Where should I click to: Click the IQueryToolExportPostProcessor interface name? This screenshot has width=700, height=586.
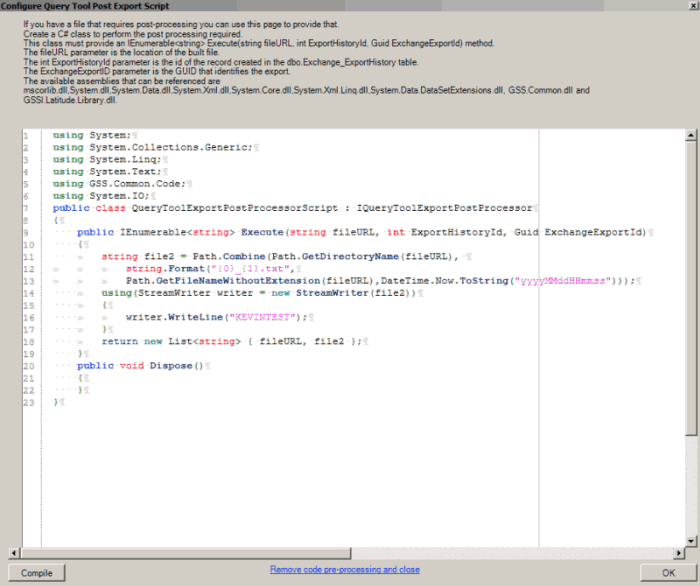pyautogui.click(x=432, y=208)
